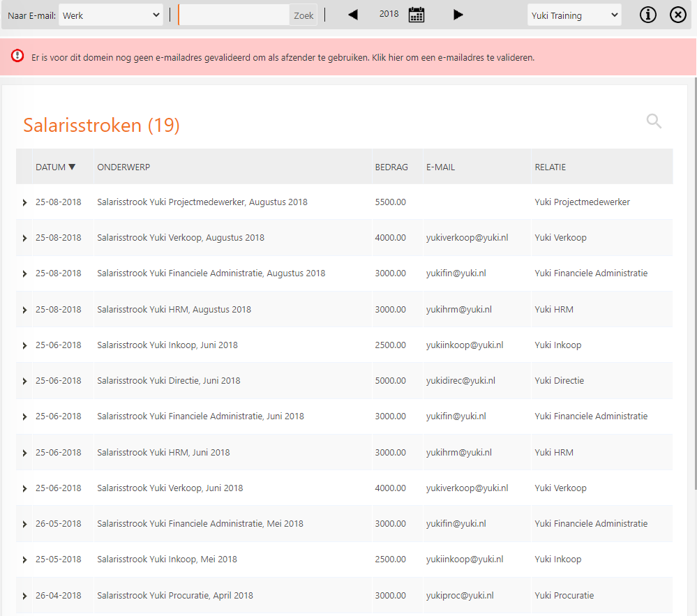697x616 pixels.
Task: Open 'Salarisstrook Yuki Financiele Administratie, Juni 2018'
Action: pos(200,416)
